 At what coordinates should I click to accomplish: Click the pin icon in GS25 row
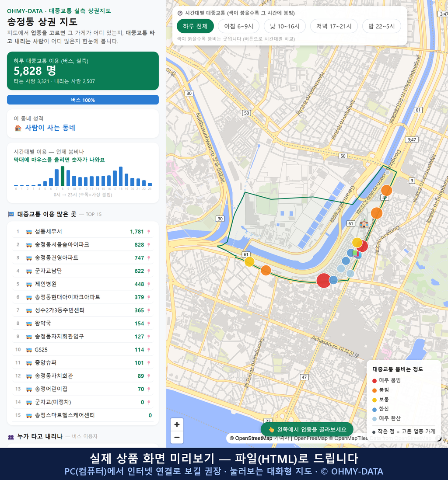pos(149,350)
